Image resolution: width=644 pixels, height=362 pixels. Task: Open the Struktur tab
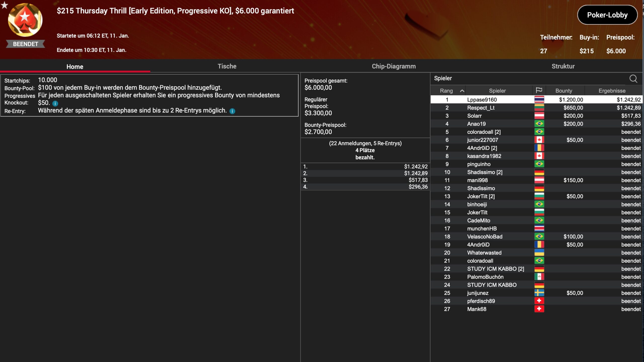[x=563, y=66]
